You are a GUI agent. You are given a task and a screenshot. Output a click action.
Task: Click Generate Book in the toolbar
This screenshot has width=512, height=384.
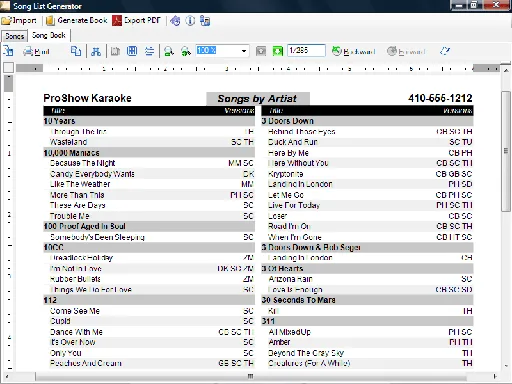(77, 21)
